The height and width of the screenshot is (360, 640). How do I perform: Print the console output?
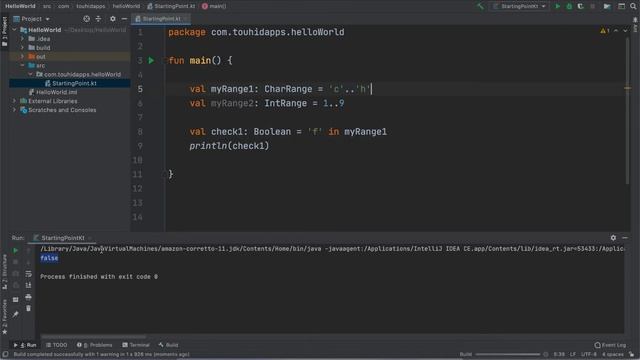28,297
